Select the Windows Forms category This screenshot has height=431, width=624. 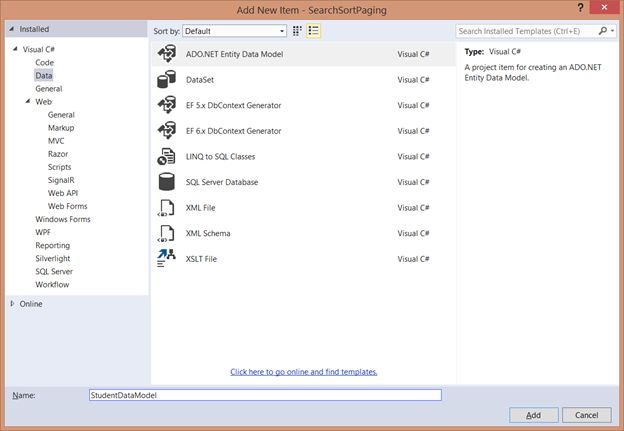[63, 219]
